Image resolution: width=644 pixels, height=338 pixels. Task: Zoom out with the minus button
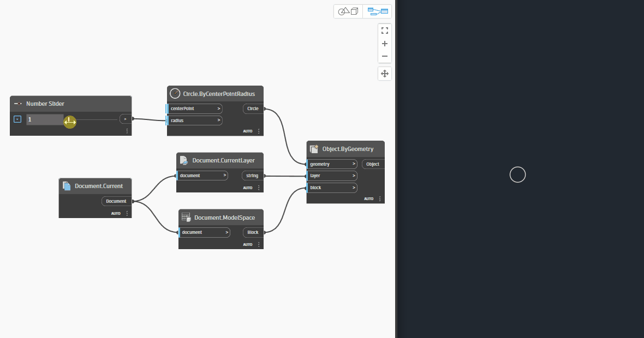(385, 56)
